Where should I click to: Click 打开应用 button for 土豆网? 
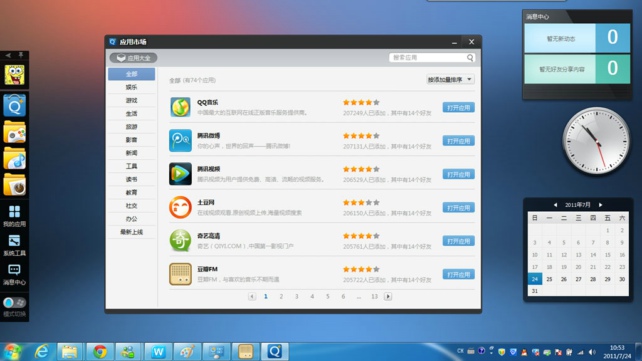tap(459, 208)
